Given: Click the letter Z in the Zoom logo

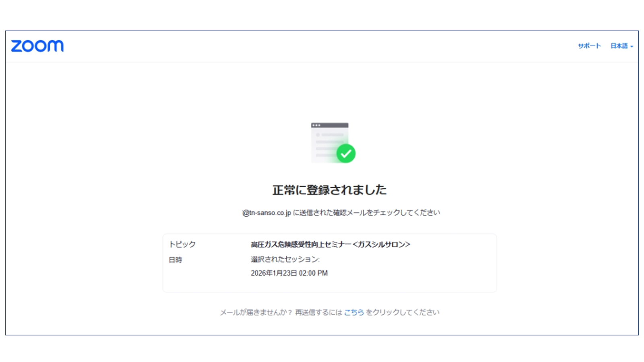Looking at the screenshot, I should coord(17,46).
